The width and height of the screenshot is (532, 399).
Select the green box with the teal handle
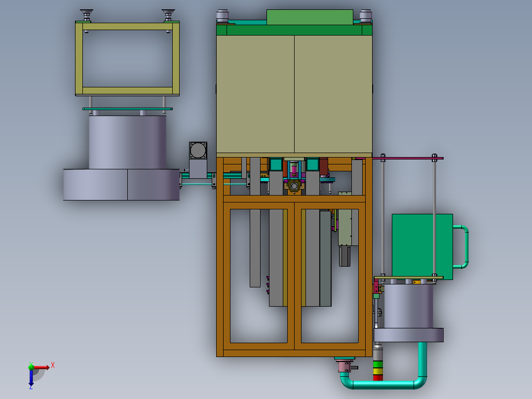pos(422,246)
